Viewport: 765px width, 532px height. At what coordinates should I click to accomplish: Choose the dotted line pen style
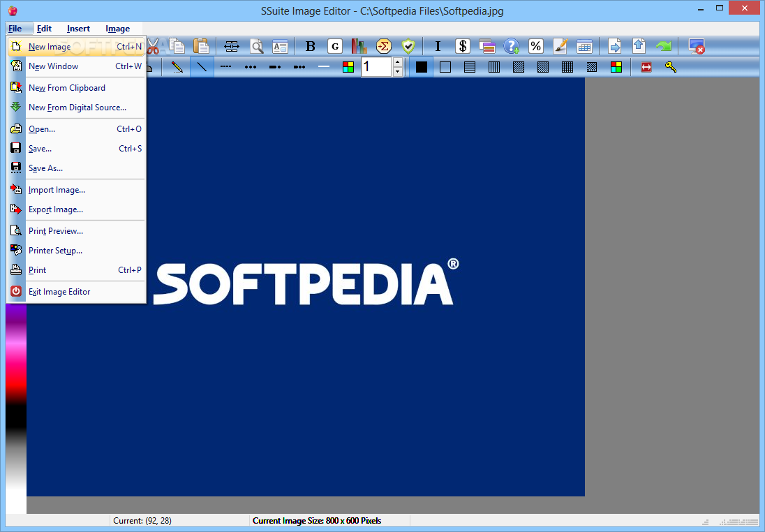251,67
